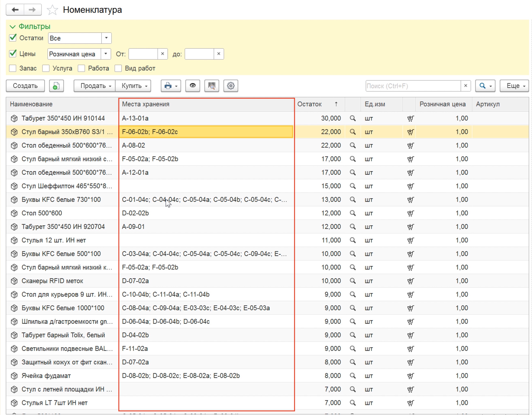
Task: Click the Места хранения column header
Action: point(206,104)
